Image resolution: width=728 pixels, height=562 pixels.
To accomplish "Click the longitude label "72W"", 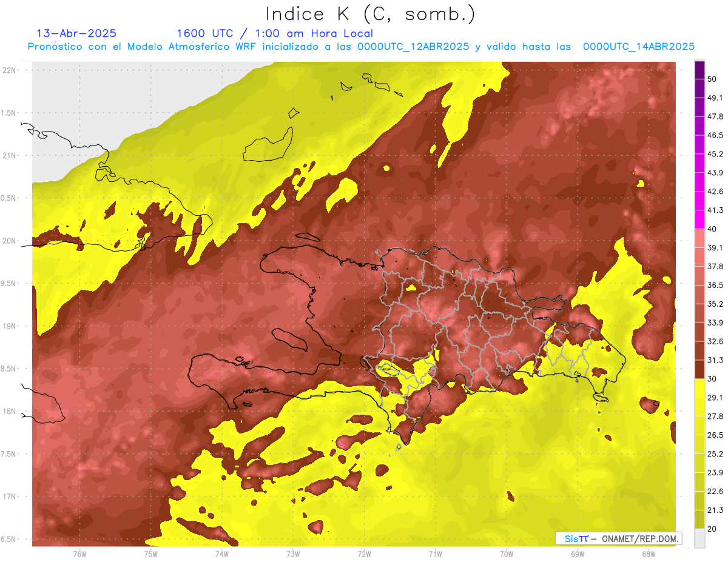I will click(364, 554).
